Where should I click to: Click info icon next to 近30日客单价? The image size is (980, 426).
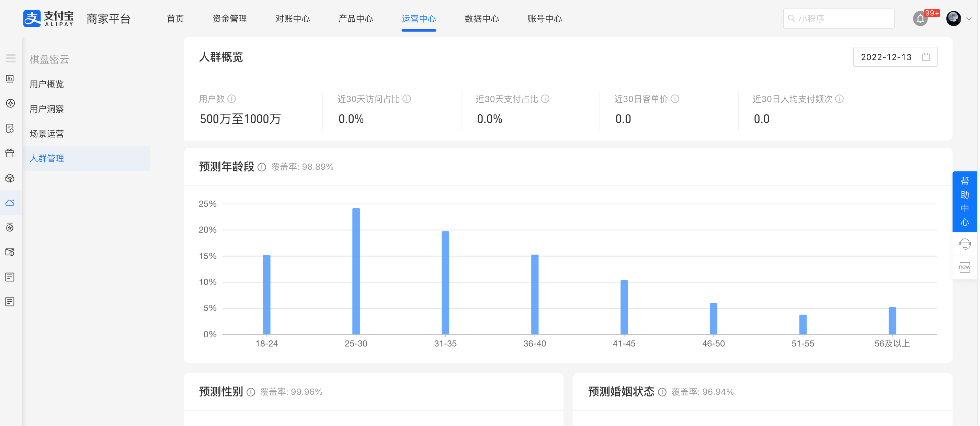coord(675,99)
